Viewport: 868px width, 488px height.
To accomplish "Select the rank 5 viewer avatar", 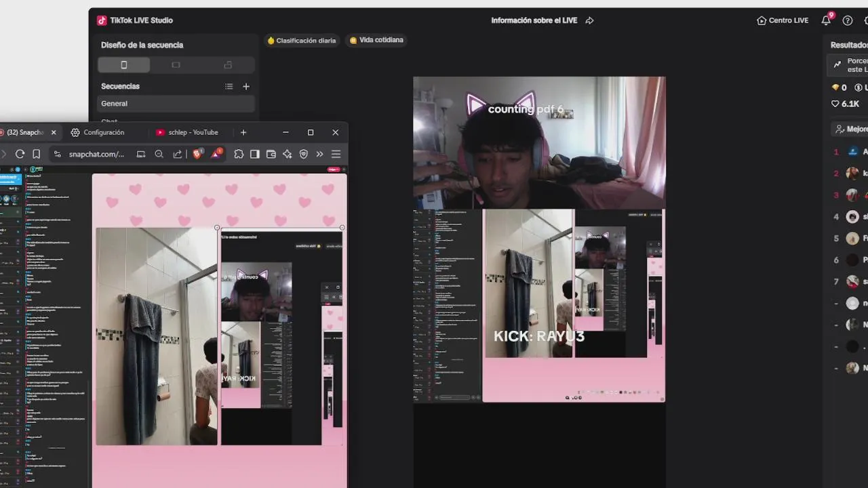I will 852,239.
